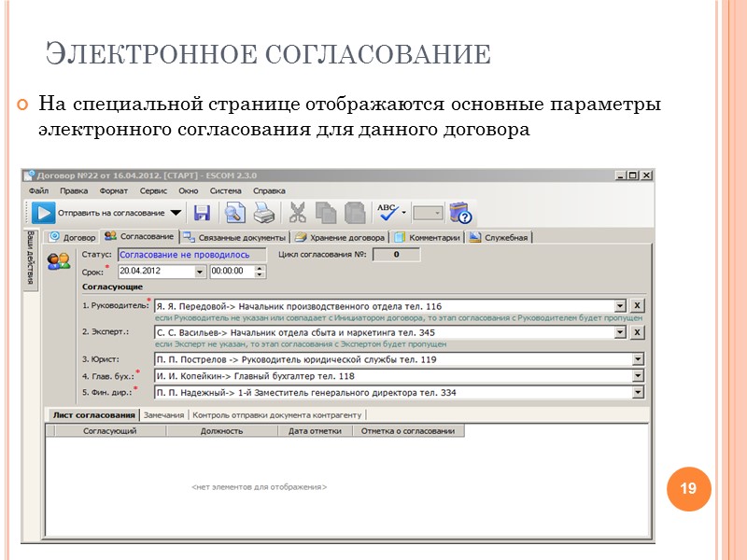Click the Статус field text

191,255
